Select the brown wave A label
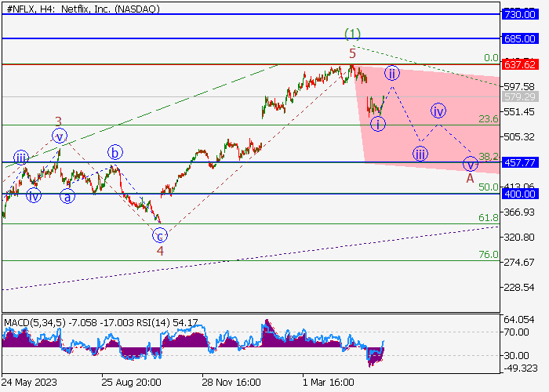 point(470,178)
